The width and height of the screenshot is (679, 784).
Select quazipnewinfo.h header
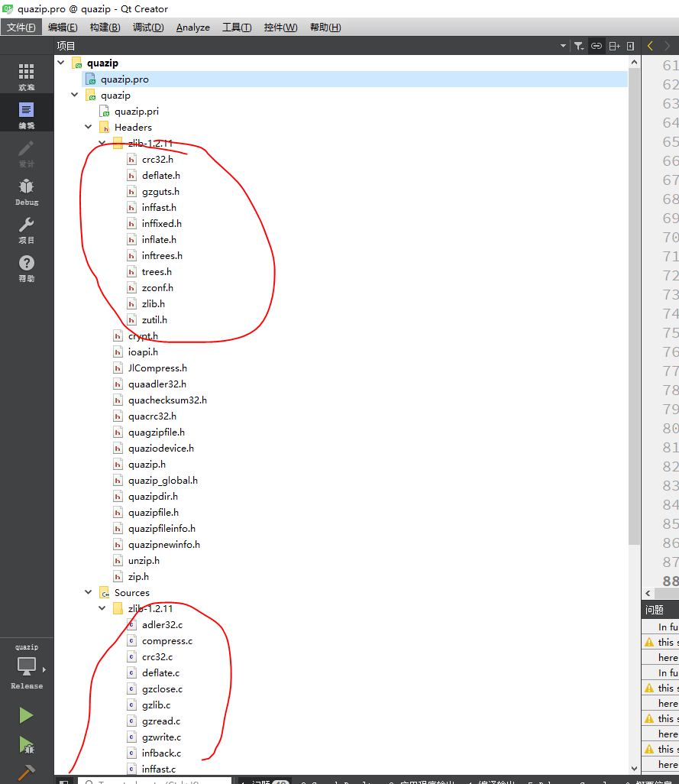164,544
